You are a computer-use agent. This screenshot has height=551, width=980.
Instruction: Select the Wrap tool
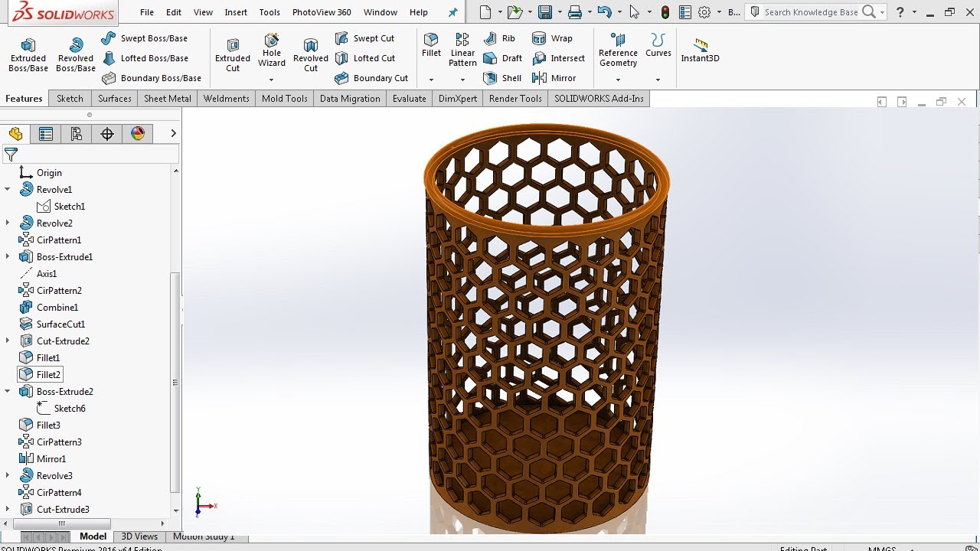pyautogui.click(x=552, y=38)
